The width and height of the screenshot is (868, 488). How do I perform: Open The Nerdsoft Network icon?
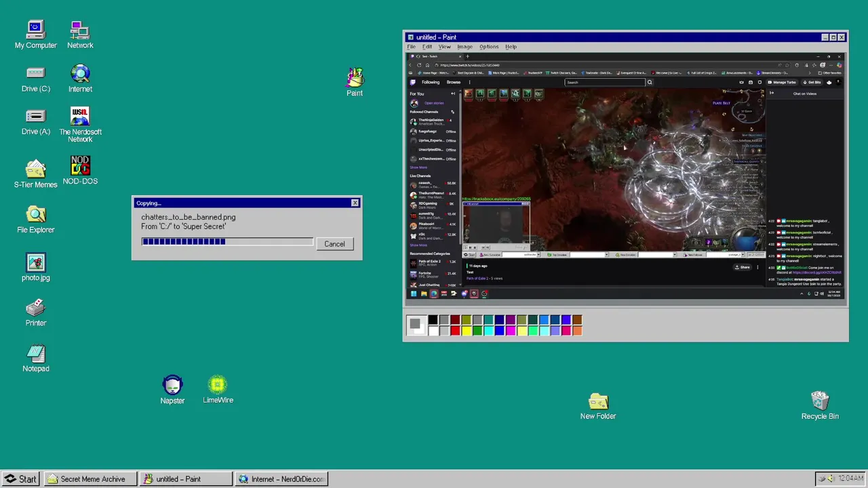click(x=80, y=125)
